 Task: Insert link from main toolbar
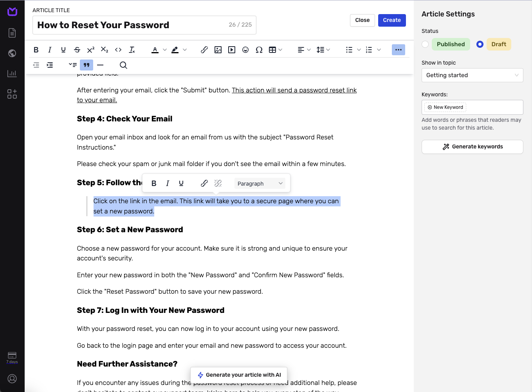204,50
